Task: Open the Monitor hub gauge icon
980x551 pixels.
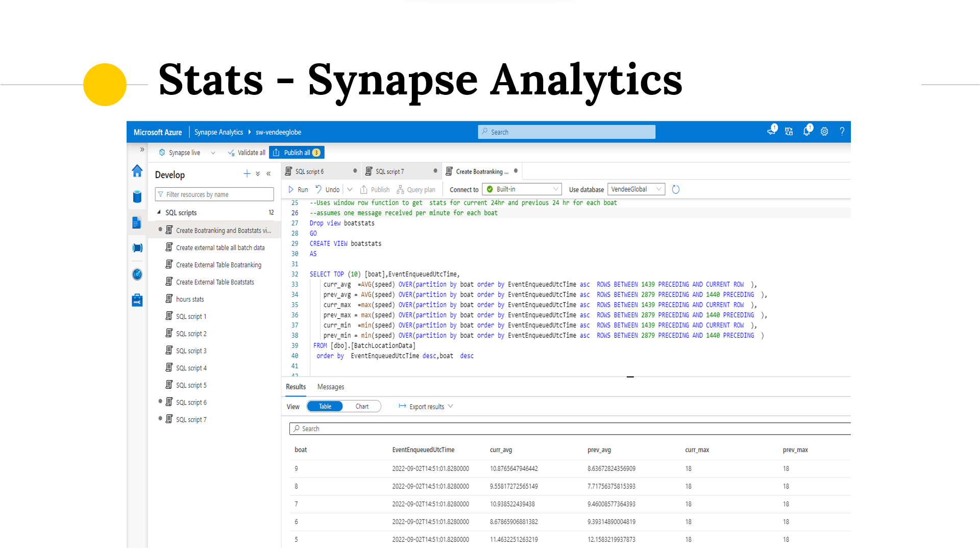Action: point(137,274)
